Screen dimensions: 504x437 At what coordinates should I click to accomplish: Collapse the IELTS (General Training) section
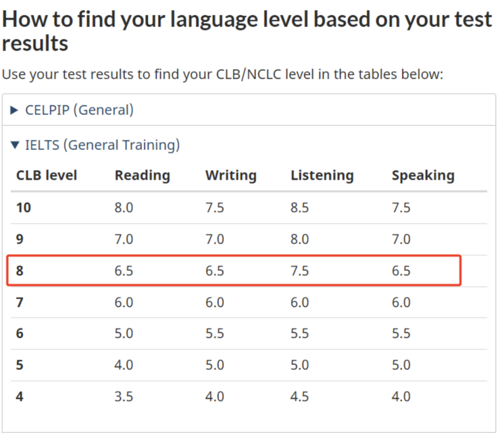coord(102,145)
